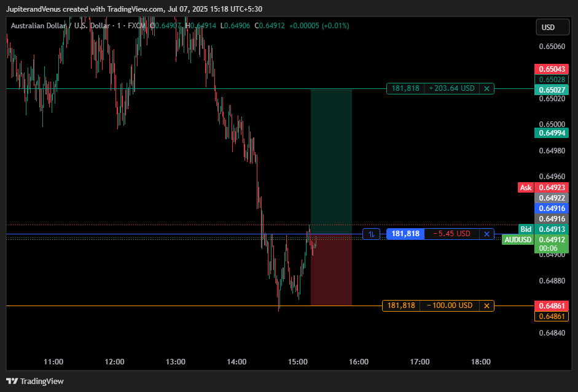Click the 18:00 time axis label
578x392 pixels.
tap(481, 362)
